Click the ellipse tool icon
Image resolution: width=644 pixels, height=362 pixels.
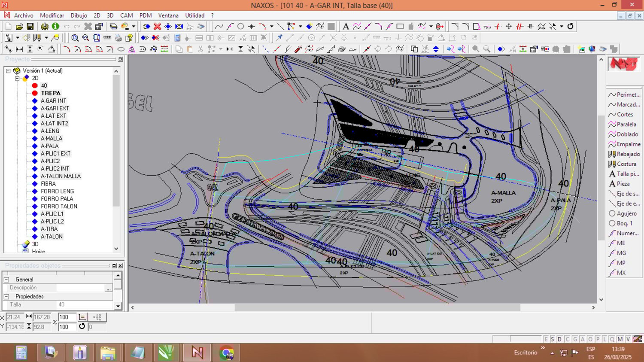point(121,49)
